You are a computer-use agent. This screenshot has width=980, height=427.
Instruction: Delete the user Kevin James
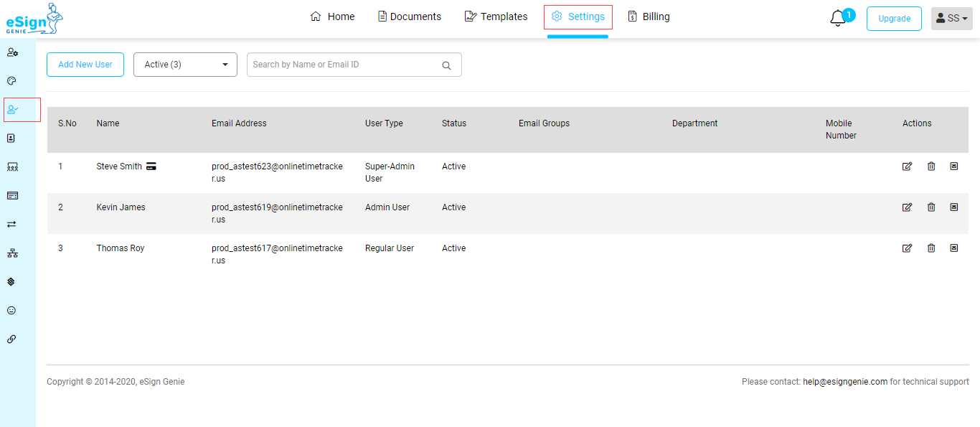(x=931, y=207)
